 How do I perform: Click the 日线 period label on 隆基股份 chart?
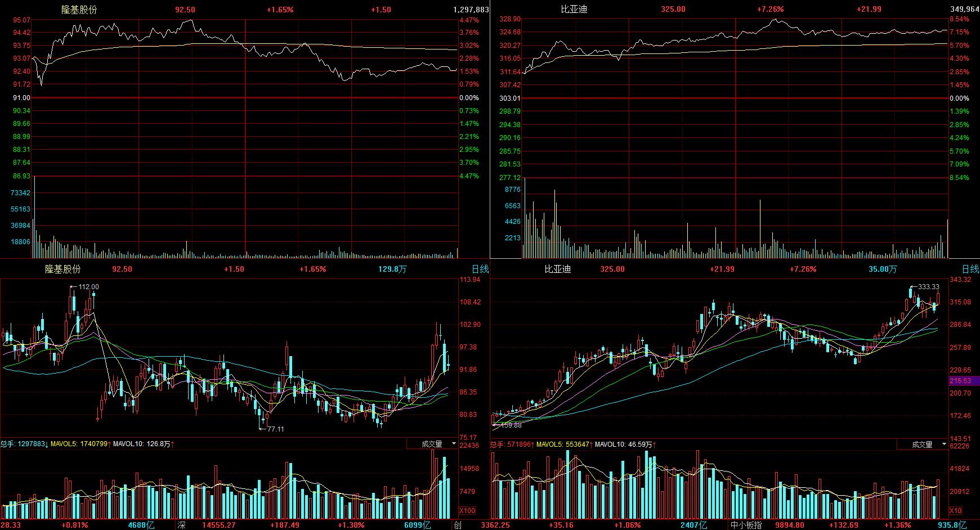click(x=480, y=269)
